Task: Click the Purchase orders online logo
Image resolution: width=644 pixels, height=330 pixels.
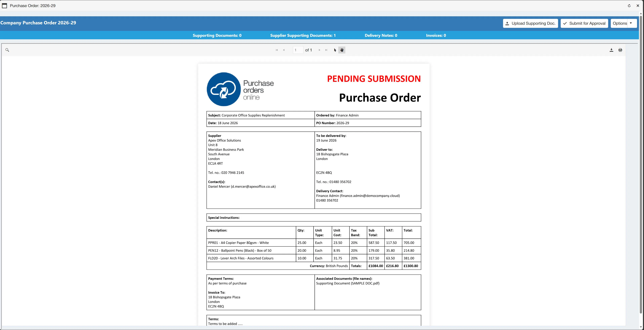Action: pyautogui.click(x=240, y=89)
